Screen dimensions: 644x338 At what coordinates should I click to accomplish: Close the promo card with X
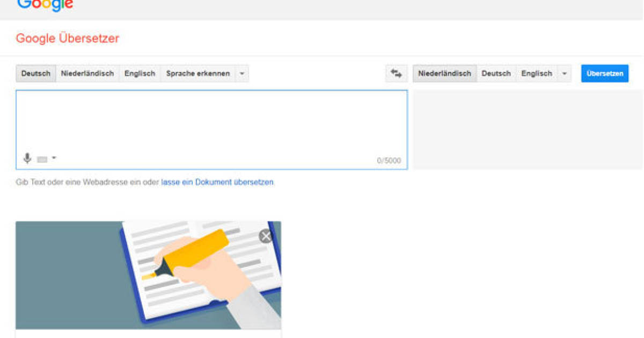(266, 236)
